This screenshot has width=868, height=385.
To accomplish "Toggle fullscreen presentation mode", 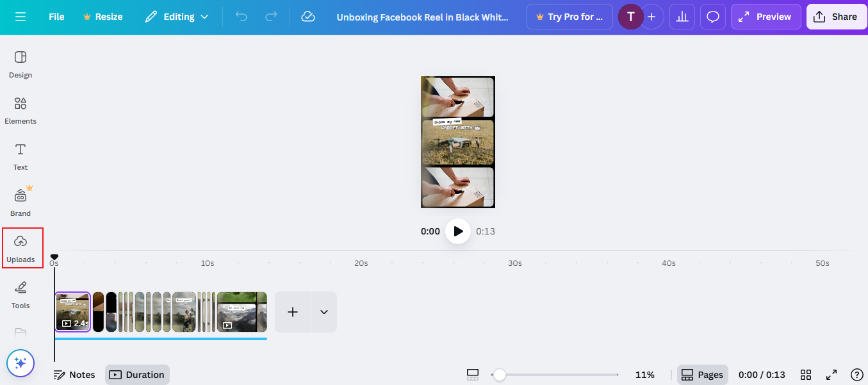I will click(x=831, y=374).
